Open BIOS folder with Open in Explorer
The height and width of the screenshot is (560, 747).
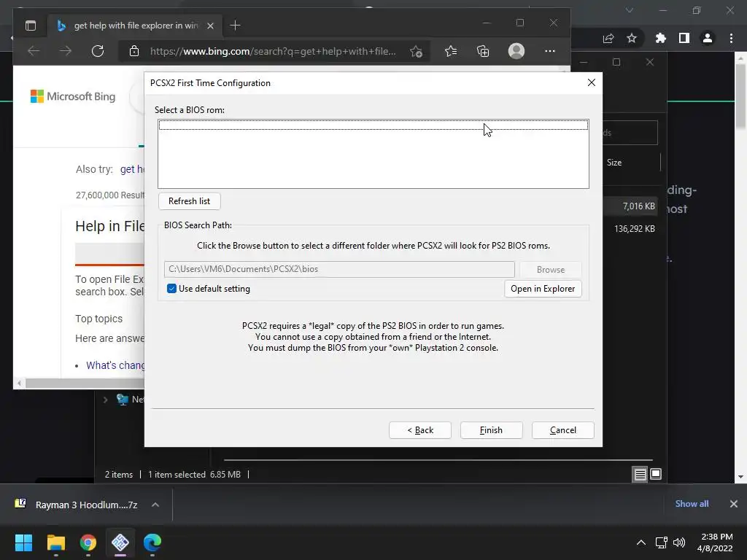[x=543, y=289]
